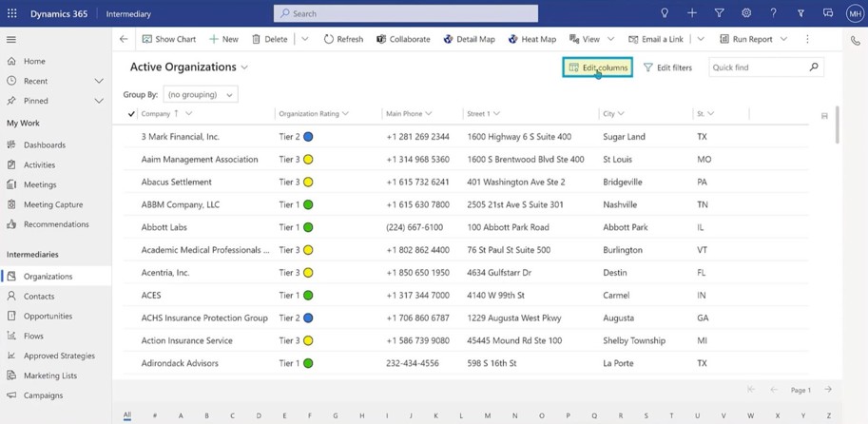Toggle the select all rows checkmark
Viewport: 868px width, 424px height.
pos(131,113)
